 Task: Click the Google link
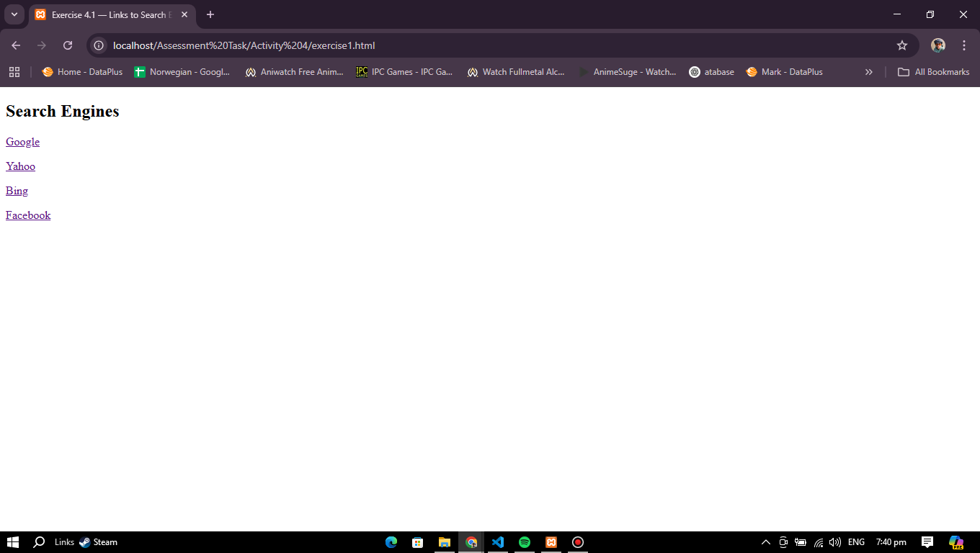(x=22, y=142)
